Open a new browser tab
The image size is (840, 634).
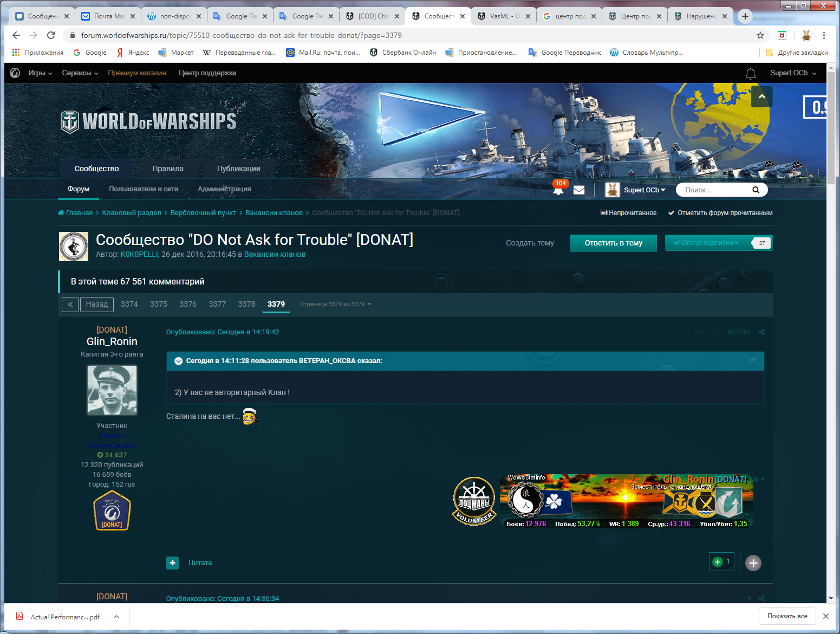(x=745, y=16)
